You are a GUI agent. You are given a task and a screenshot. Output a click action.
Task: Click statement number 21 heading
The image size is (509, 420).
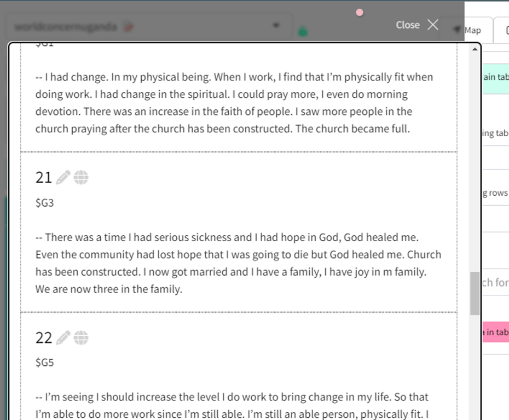click(x=43, y=178)
